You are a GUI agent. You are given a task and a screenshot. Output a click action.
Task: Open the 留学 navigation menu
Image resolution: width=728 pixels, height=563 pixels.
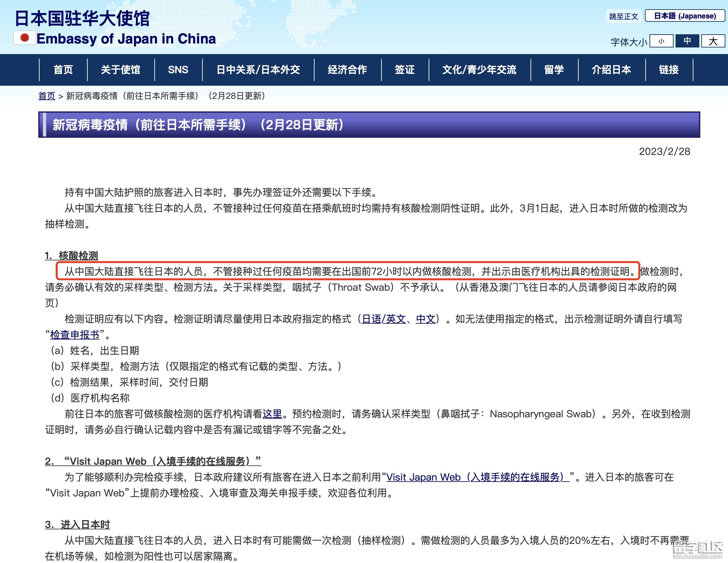[x=555, y=70]
